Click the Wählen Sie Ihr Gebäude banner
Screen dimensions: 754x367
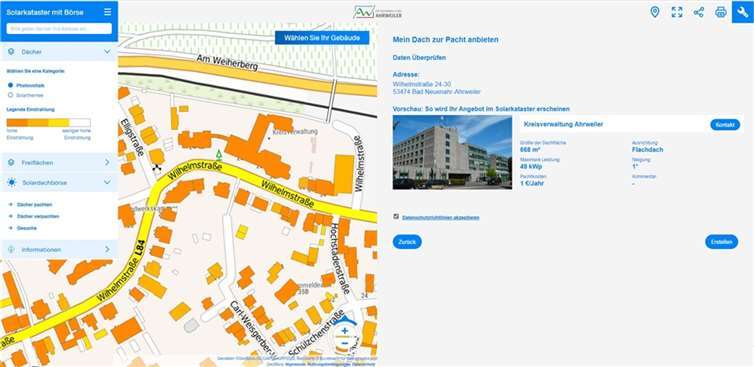coord(322,38)
